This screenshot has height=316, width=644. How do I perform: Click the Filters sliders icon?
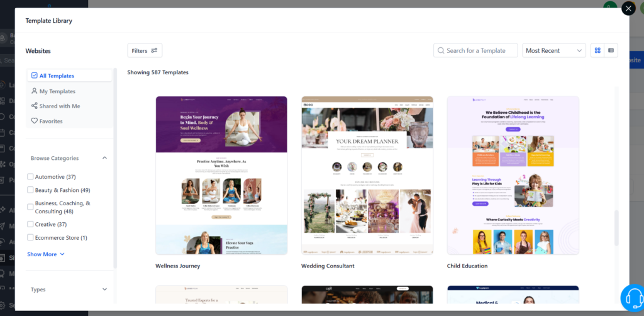click(155, 50)
